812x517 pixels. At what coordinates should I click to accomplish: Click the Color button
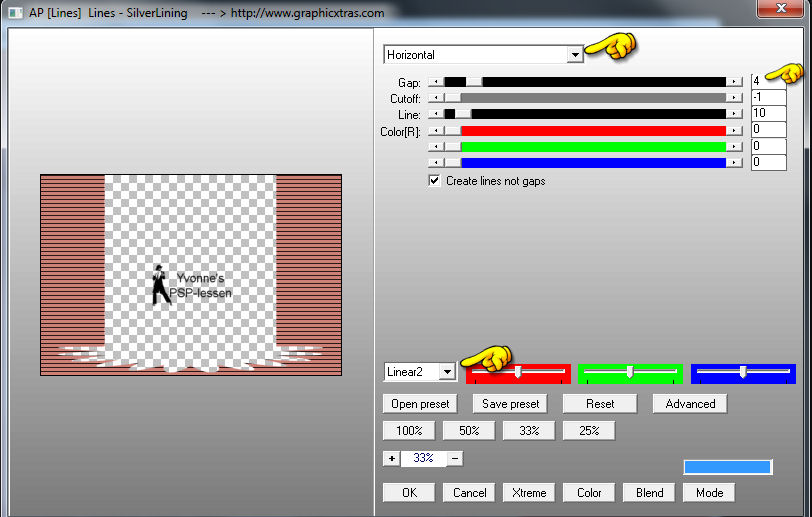pos(589,493)
